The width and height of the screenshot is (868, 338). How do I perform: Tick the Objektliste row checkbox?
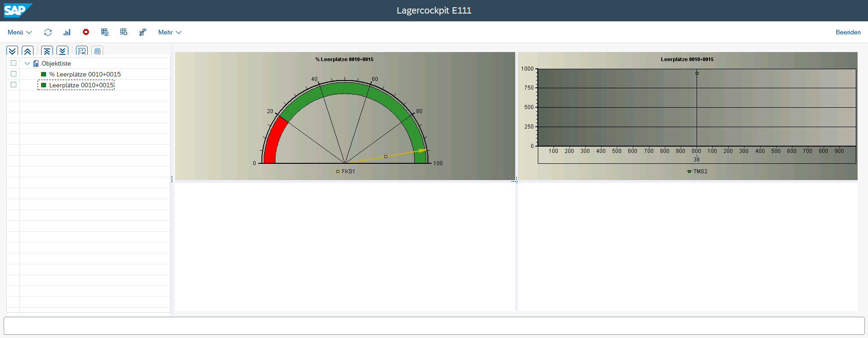tap(14, 63)
